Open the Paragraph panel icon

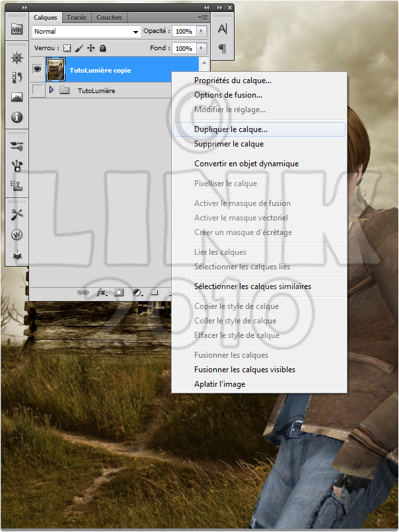[x=222, y=48]
